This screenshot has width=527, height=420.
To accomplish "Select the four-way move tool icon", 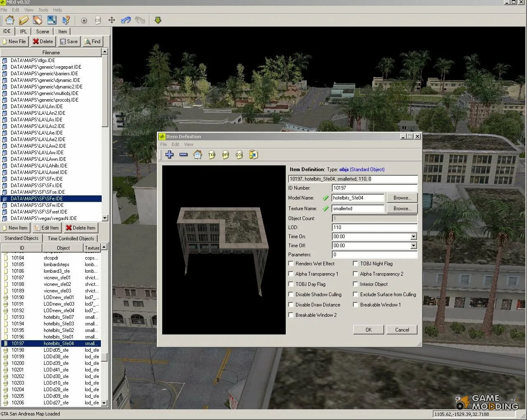I will click(112, 20).
